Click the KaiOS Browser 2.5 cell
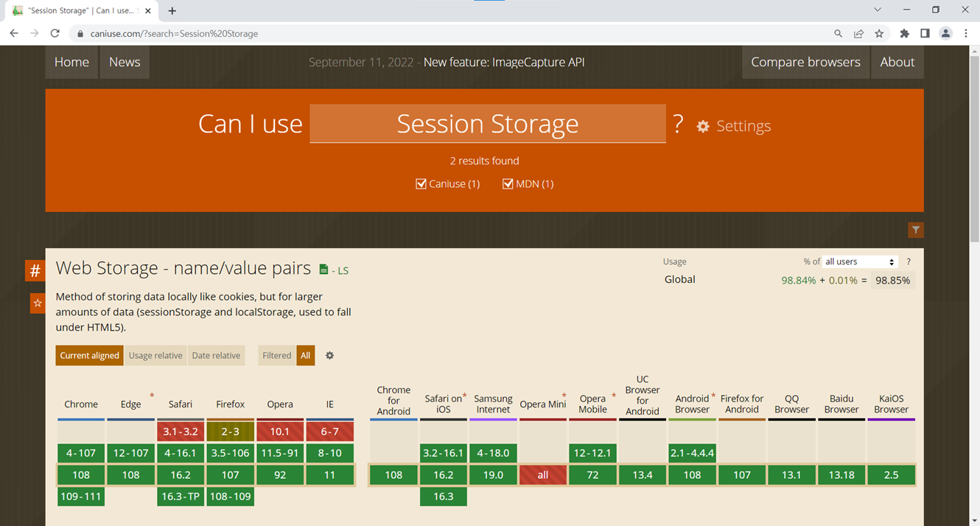Image resolution: width=980 pixels, height=526 pixels. [892, 475]
